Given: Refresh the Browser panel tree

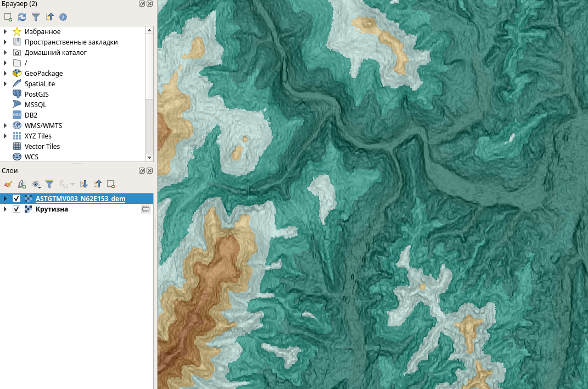Looking at the screenshot, I should [22, 17].
